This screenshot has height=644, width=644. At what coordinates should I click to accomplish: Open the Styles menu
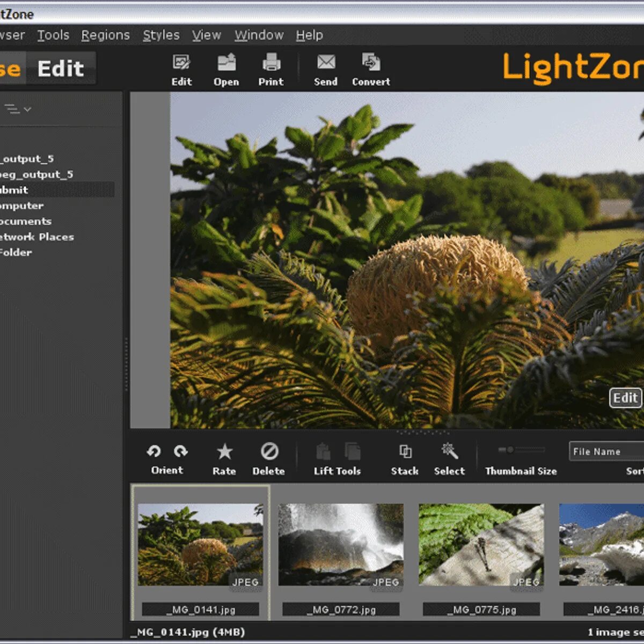(161, 35)
